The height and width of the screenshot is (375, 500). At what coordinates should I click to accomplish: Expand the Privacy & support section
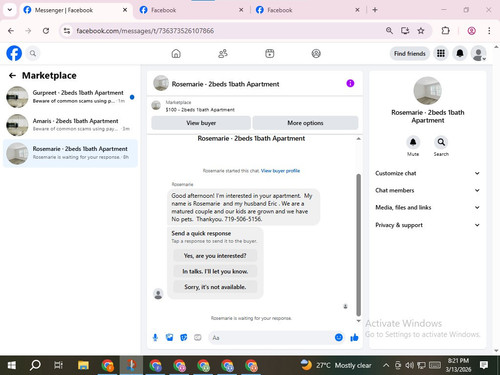point(428,225)
